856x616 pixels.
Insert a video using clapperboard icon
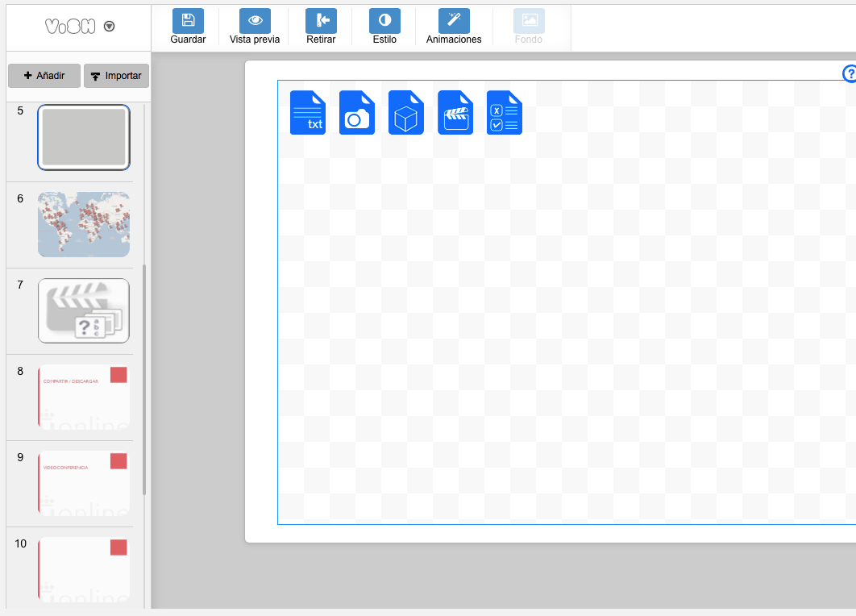(455, 112)
